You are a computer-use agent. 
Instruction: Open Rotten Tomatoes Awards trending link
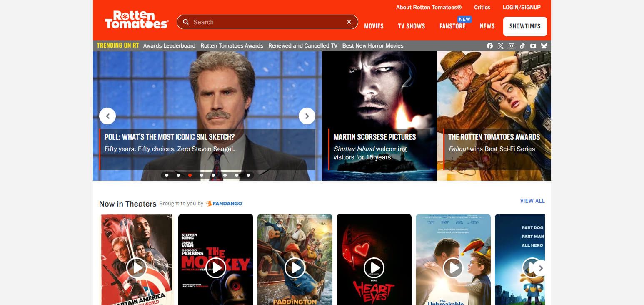pyautogui.click(x=232, y=46)
